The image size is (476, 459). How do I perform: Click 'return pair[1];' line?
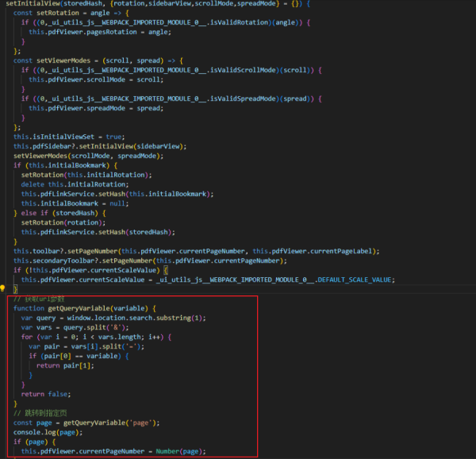[x=65, y=366]
